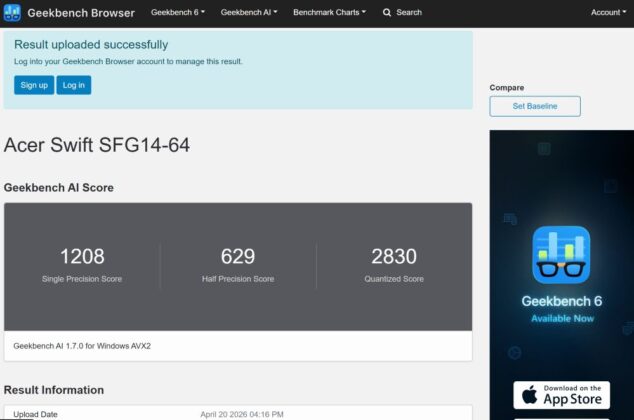Select the 2830 Quantized Score value
The height and width of the screenshot is (420, 634).
[394, 256]
